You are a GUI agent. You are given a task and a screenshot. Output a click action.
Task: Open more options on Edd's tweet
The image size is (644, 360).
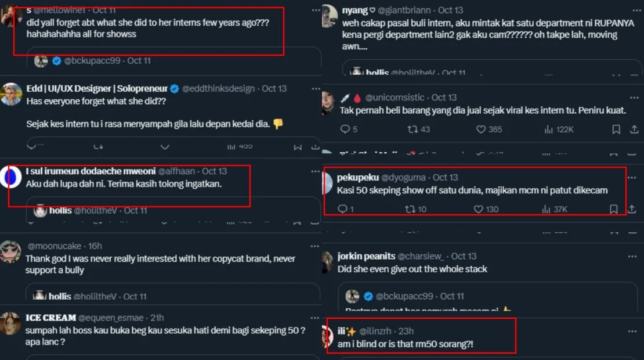[x=316, y=89]
